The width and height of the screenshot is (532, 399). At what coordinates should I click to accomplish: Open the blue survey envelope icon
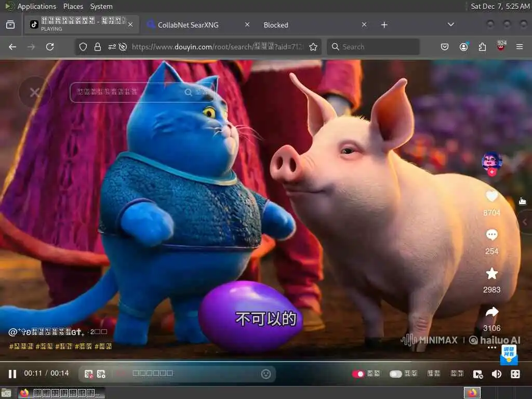pos(509,355)
